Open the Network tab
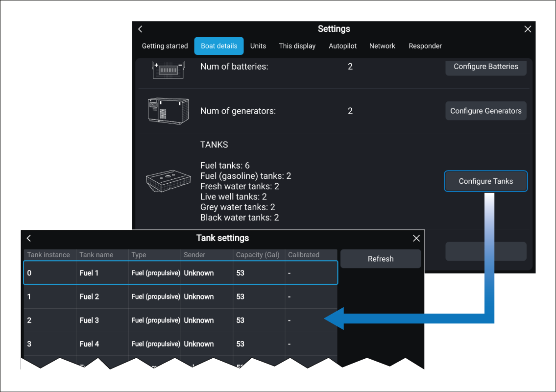Screen dimensions: 556x392 coord(382,46)
